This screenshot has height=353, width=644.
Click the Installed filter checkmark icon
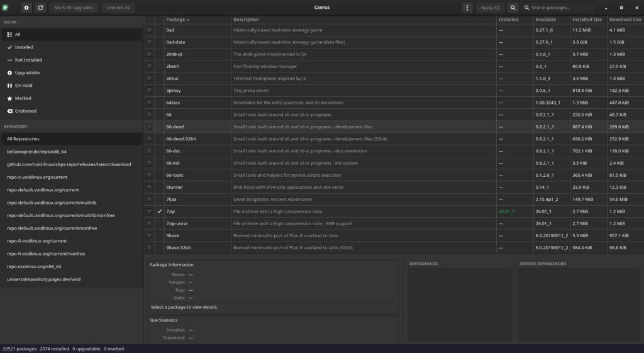[9, 47]
